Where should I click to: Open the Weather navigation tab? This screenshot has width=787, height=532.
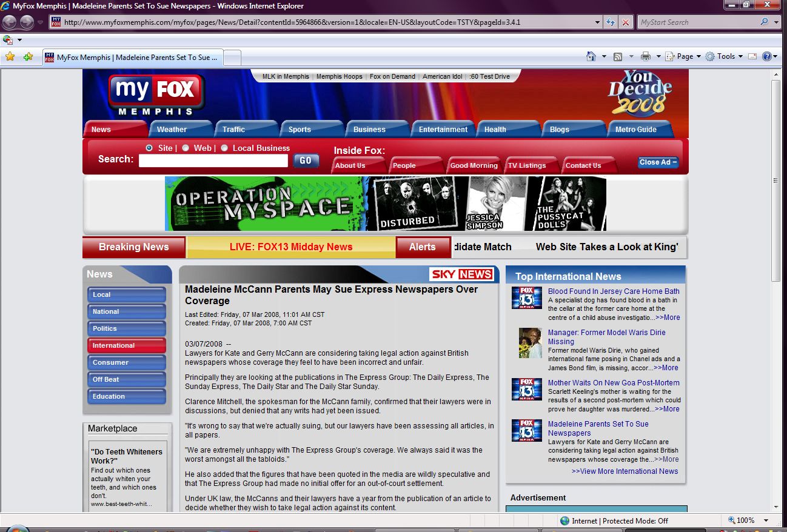pyautogui.click(x=172, y=129)
